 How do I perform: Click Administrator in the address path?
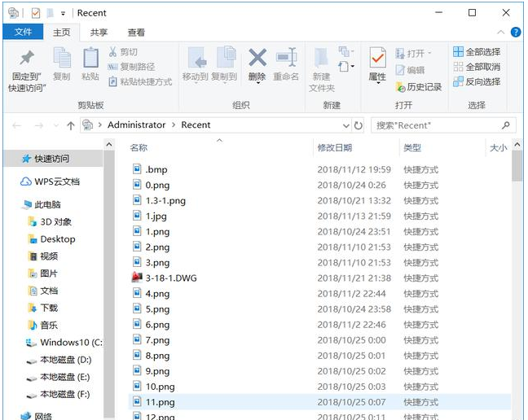(x=136, y=125)
